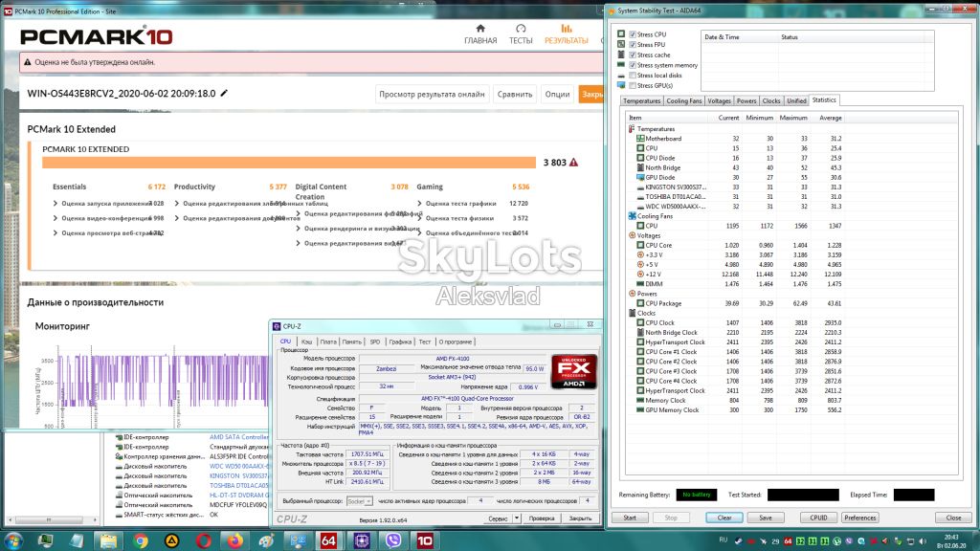This screenshot has height=551, width=980.
Task: Click Просмотр результата онлайн button
Action: (432, 95)
